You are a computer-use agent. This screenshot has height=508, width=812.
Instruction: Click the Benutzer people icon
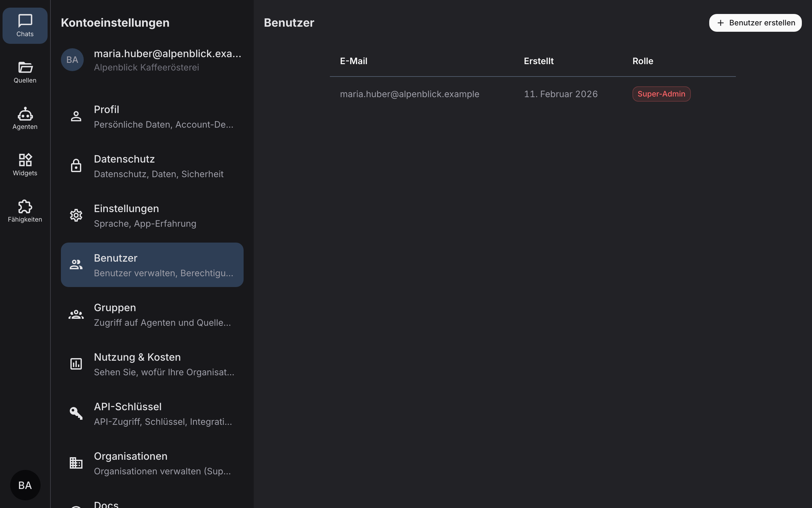76,265
